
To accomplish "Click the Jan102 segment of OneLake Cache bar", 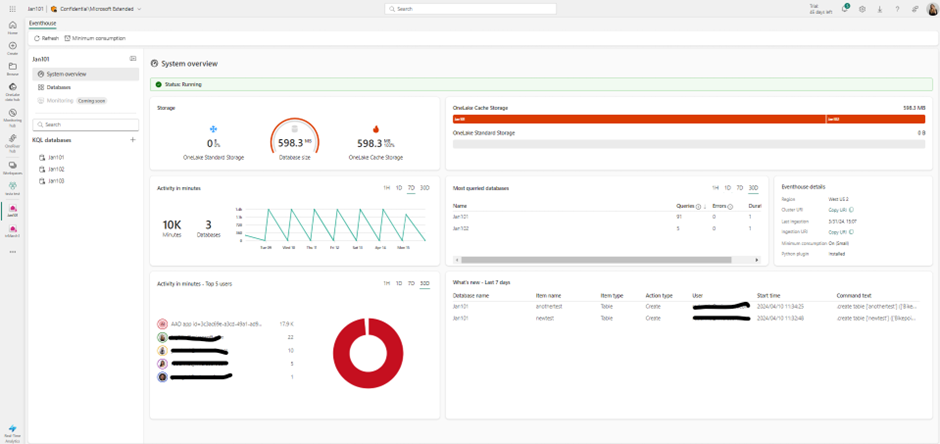I will pos(876,119).
